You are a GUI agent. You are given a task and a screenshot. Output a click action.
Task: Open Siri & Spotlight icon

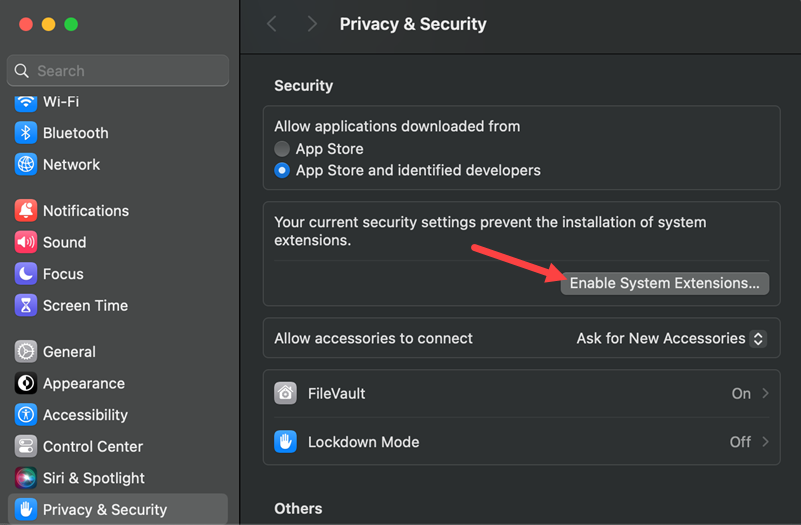[x=26, y=478]
